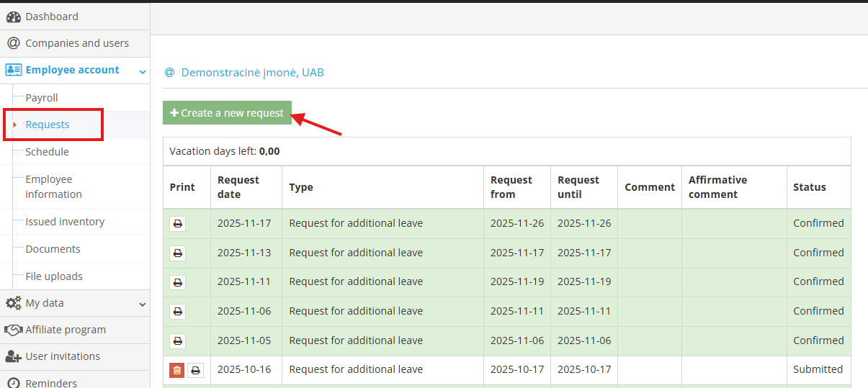Click the Request from date 2025-10-17
This screenshot has height=388, width=868.
(x=517, y=369)
